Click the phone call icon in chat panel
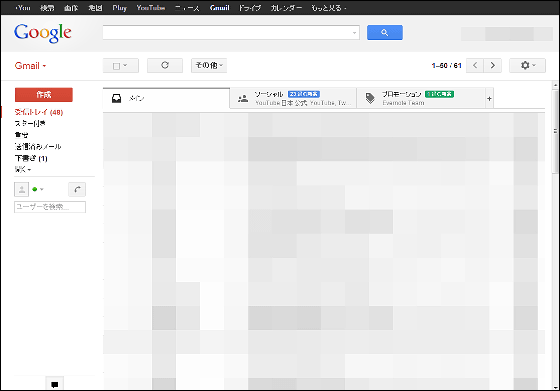The height and width of the screenshot is (391, 560). (x=77, y=189)
